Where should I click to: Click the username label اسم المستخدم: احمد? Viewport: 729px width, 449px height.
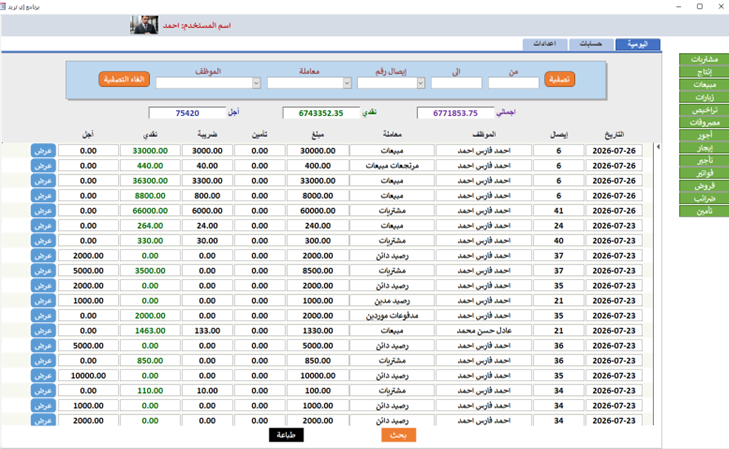tap(197, 26)
